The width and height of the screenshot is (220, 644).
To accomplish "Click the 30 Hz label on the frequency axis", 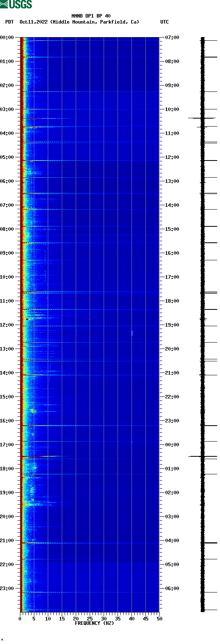I will (x=104, y=619).
